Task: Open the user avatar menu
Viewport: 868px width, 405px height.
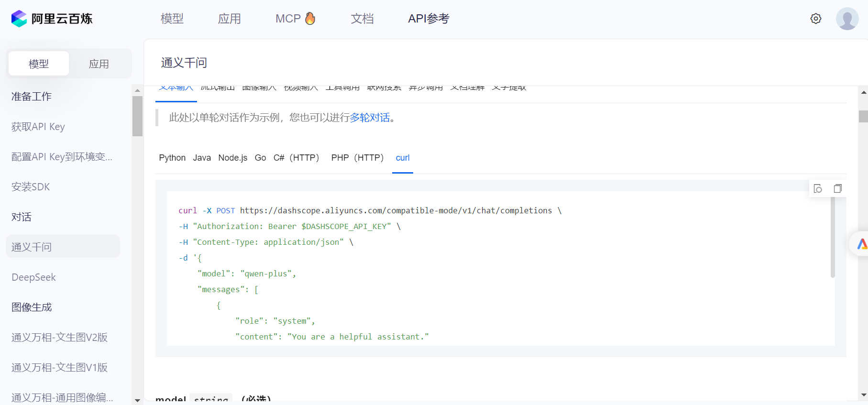Action: point(847,19)
